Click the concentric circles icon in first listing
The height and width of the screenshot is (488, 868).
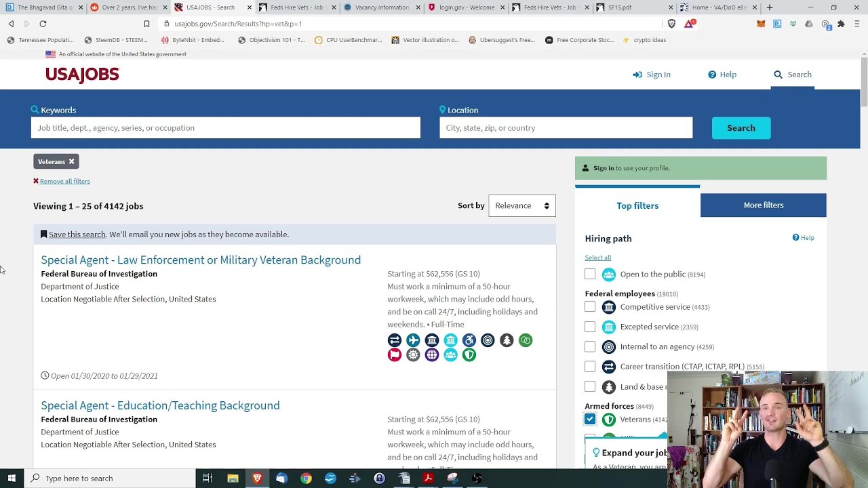tap(488, 340)
